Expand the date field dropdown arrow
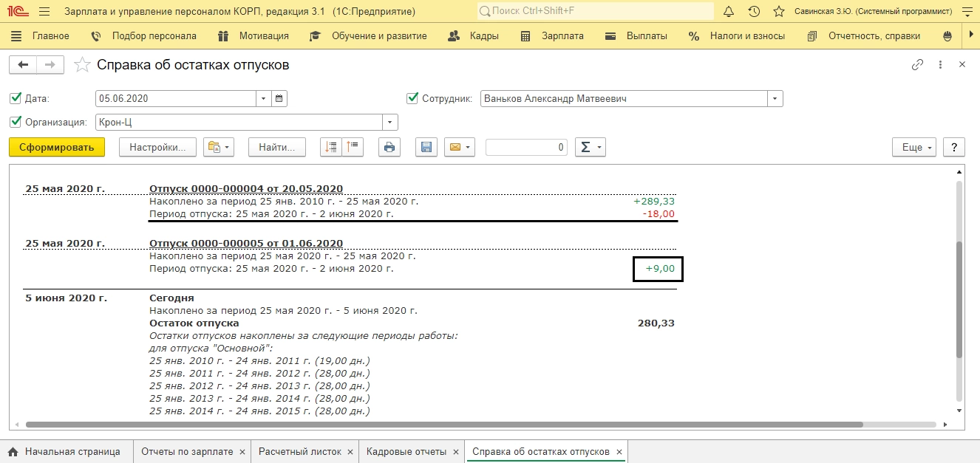980x463 pixels. [x=264, y=98]
